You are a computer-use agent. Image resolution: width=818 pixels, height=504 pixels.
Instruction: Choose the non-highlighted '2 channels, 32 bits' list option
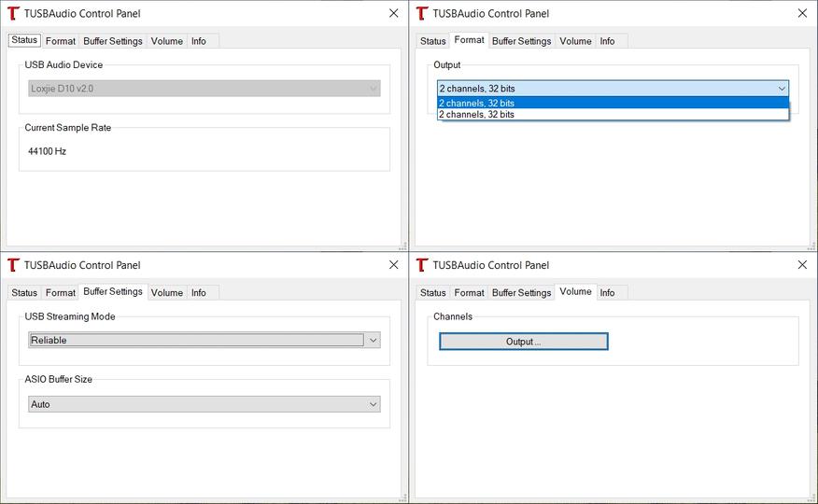613,114
